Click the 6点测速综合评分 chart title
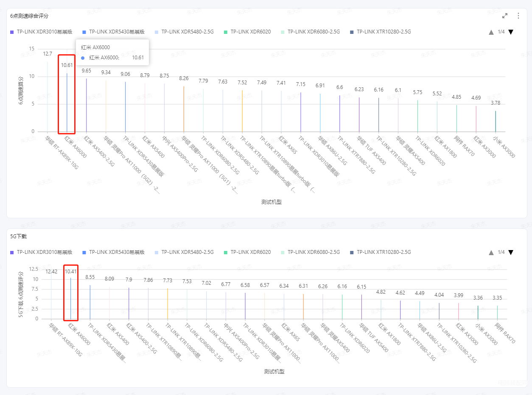 pyautogui.click(x=30, y=16)
